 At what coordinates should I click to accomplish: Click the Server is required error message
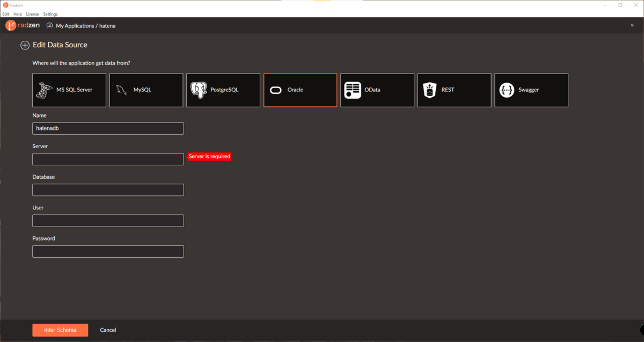pos(209,156)
